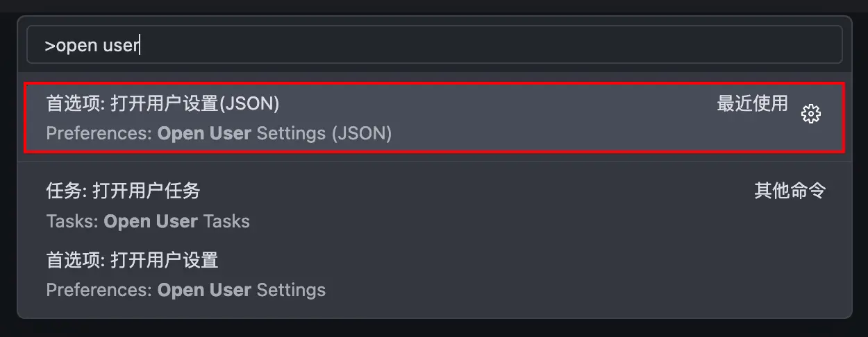Click bold "Open User" in the highlighted row
868x337 pixels.
pyautogui.click(x=204, y=132)
